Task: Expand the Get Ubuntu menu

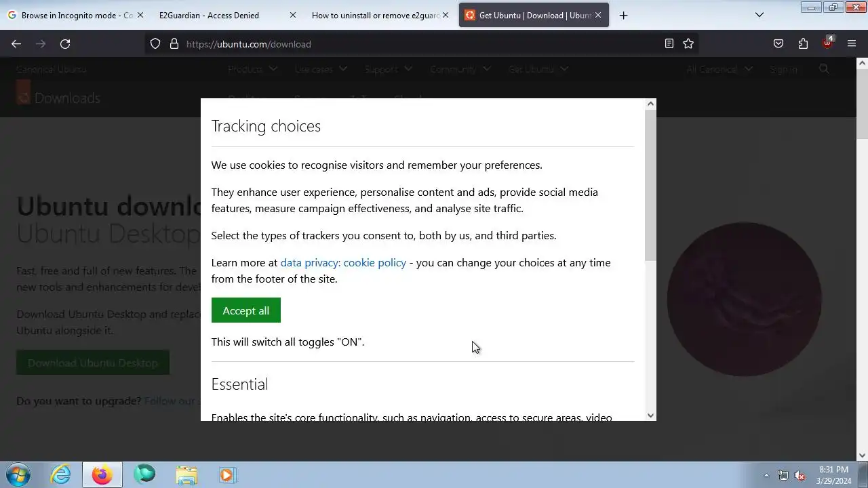Action: click(538, 69)
